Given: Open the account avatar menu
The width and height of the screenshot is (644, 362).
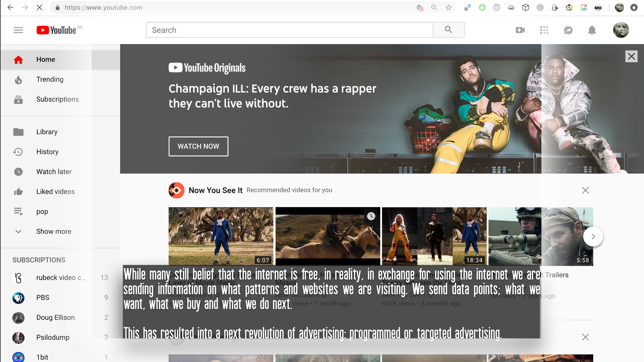Looking at the screenshot, I should click(621, 30).
